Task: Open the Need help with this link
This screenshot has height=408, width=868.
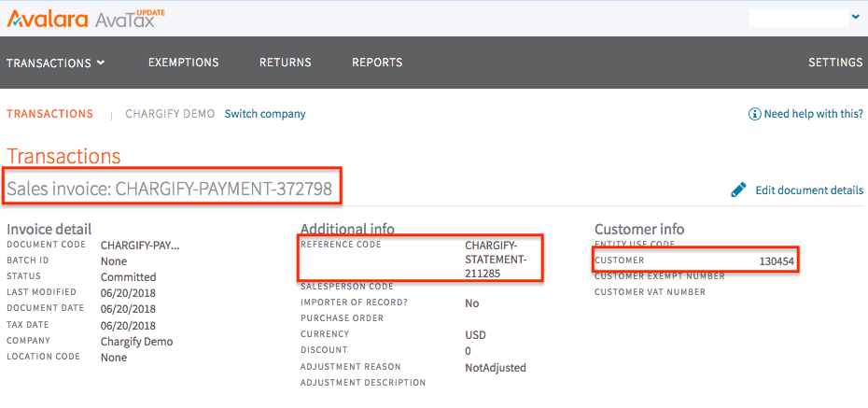Action: pyautogui.click(x=813, y=114)
